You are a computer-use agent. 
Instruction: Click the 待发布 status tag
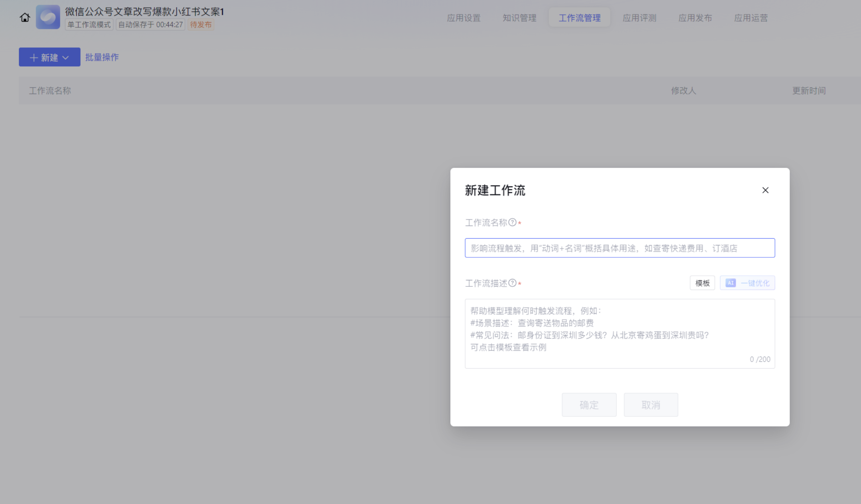(201, 25)
